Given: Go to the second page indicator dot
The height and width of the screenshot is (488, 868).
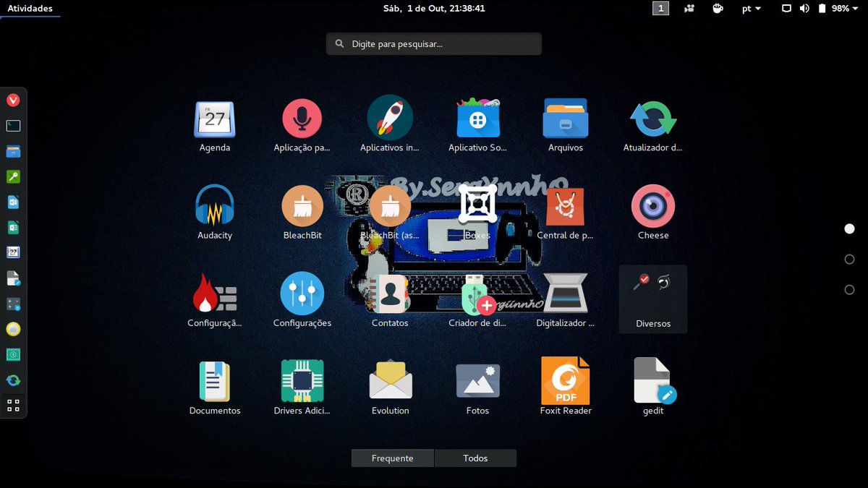Looking at the screenshot, I should [850, 260].
